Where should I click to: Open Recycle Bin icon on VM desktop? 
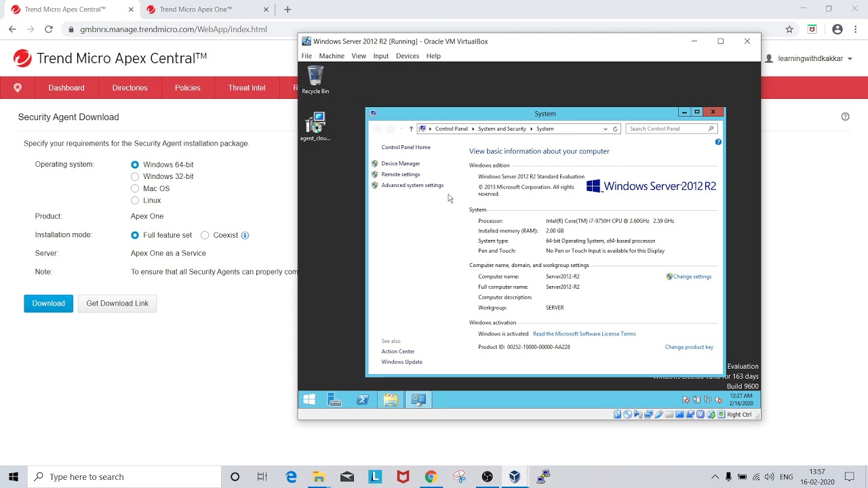[315, 80]
